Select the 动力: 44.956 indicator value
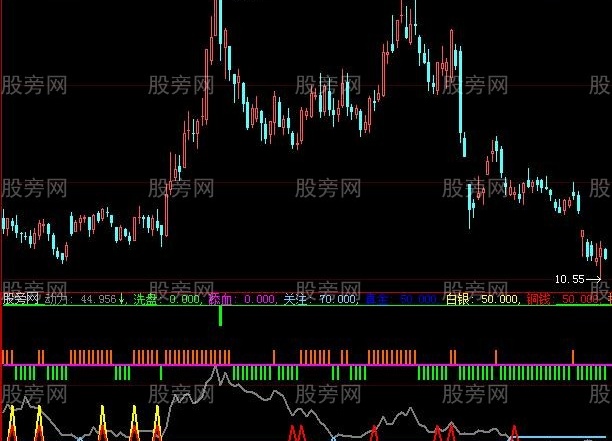Image resolution: width=612 pixels, height=441 pixels. tap(84, 299)
